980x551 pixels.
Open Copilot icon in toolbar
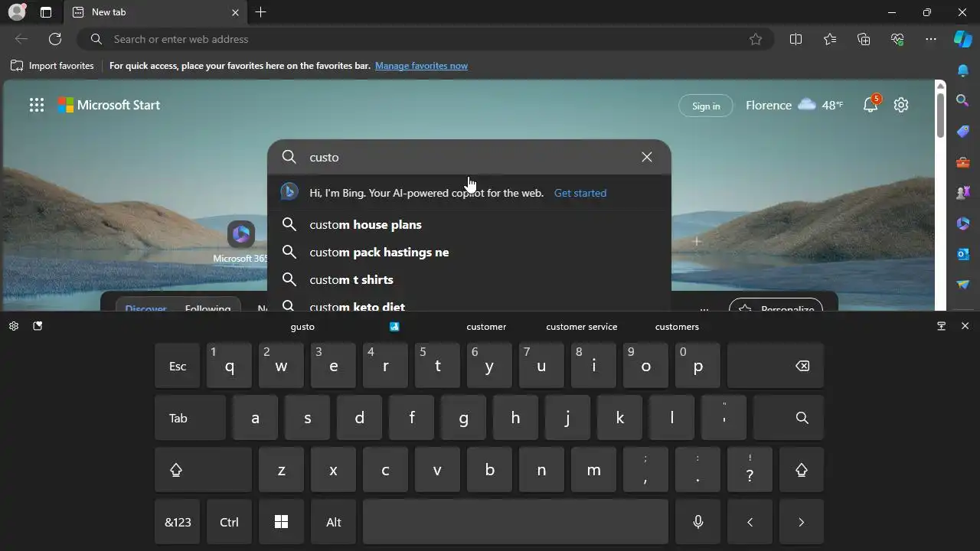point(962,39)
